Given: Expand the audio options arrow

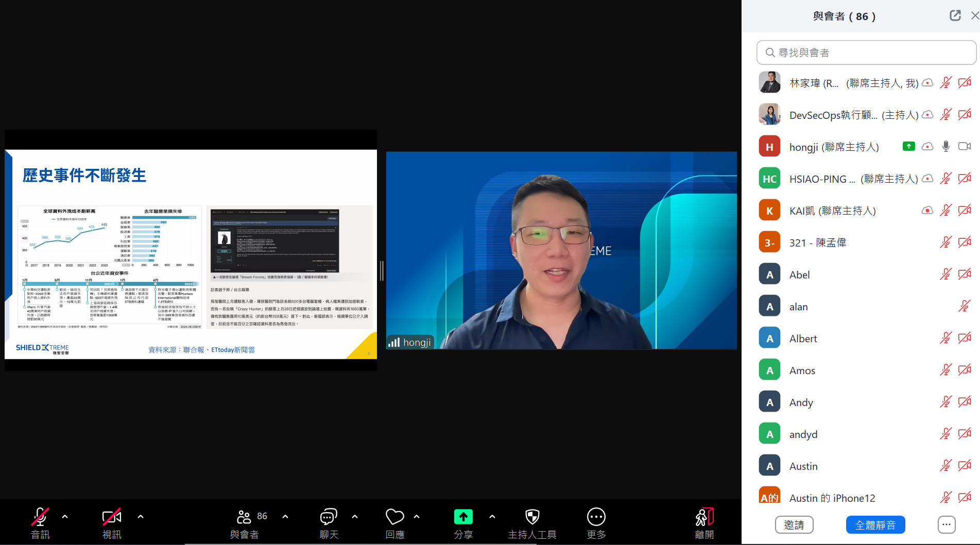Looking at the screenshot, I should (65, 517).
